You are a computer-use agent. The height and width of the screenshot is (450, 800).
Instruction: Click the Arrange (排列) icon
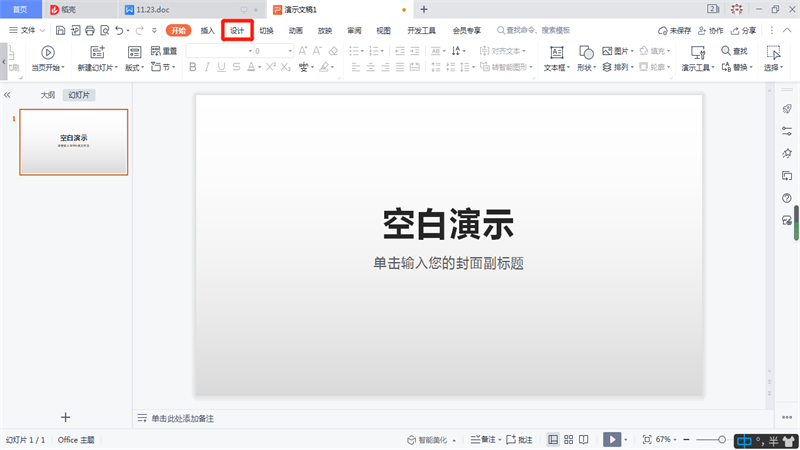click(607, 67)
